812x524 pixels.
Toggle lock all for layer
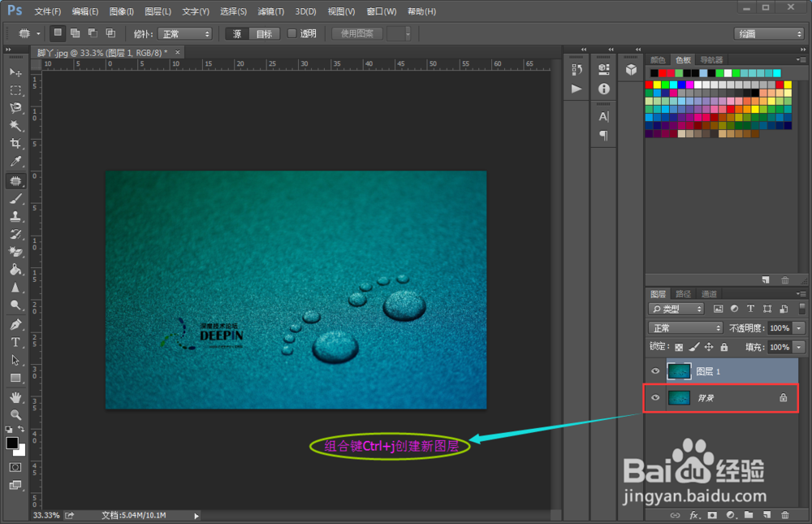724,347
